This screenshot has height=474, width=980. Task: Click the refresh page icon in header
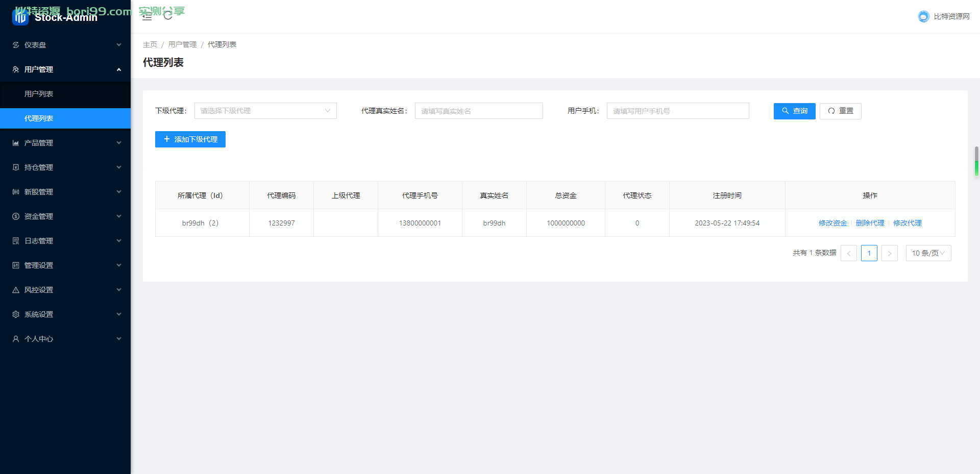pos(168,16)
